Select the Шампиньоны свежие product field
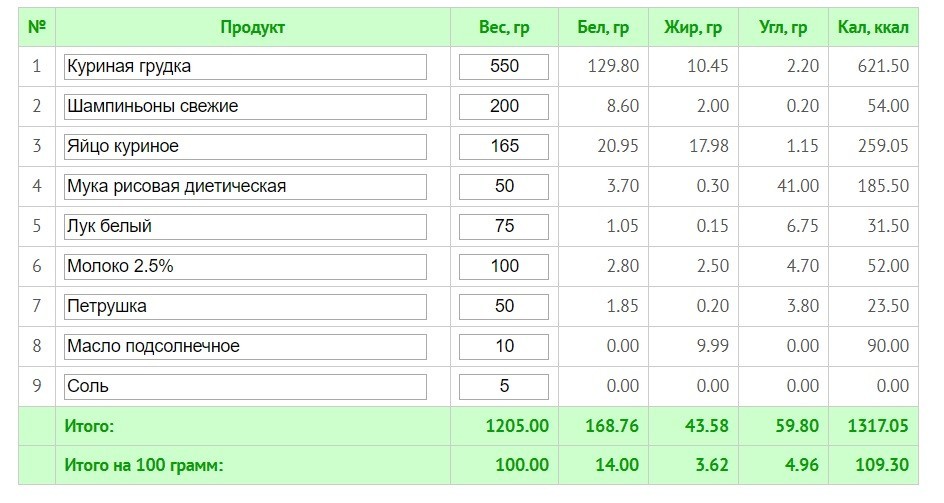This screenshot has width=944, height=503. (x=245, y=107)
